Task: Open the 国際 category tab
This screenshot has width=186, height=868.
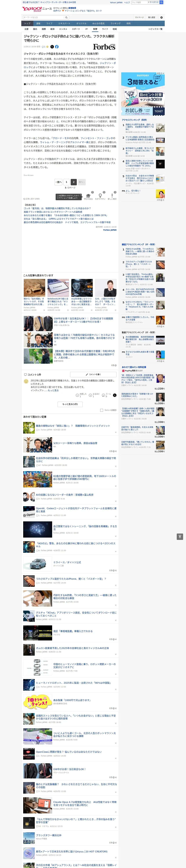Action: [44, 29]
